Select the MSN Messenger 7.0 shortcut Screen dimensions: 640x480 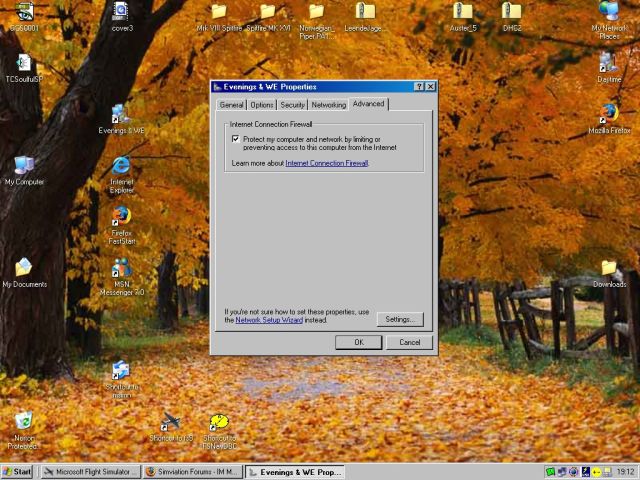(x=121, y=268)
